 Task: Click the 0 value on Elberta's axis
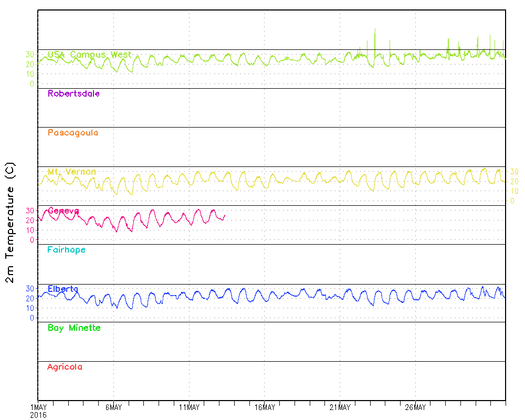point(31,318)
